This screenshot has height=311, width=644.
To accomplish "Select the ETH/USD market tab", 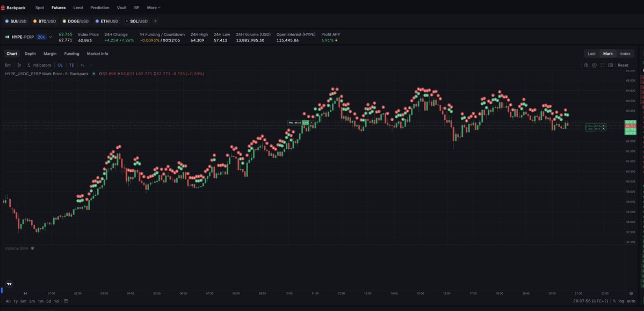I will coord(107,21).
